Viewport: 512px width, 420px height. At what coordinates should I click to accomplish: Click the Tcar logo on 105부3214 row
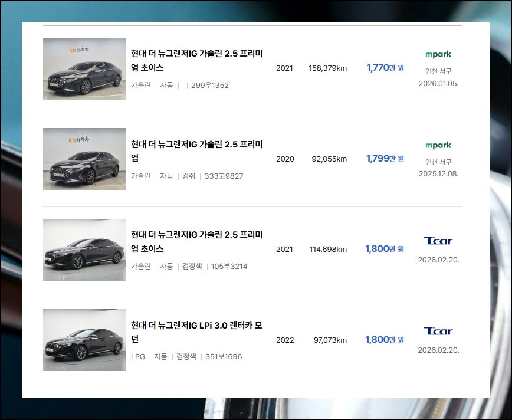(x=438, y=241)
